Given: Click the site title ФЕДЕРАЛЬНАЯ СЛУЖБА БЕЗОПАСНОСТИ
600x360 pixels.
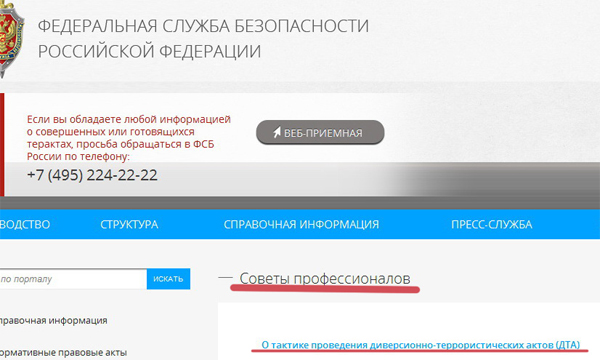Looking at the screenshot, I should point(203,26).
